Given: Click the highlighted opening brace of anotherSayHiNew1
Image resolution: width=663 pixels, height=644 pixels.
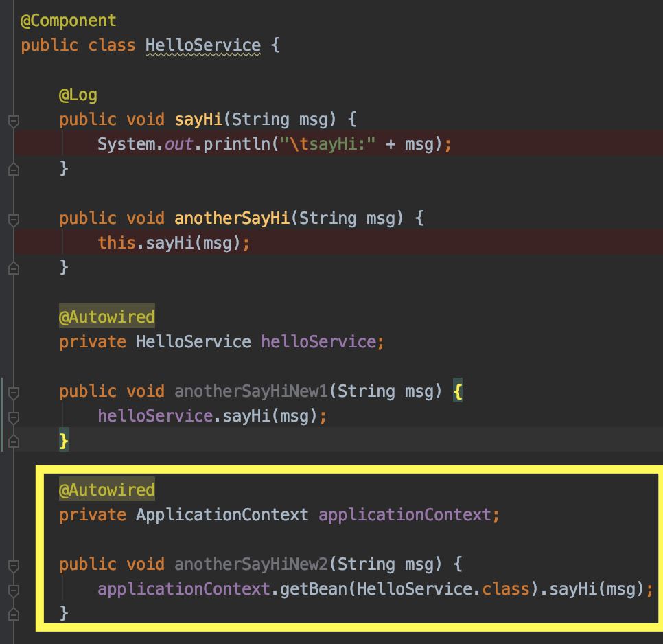Looking at the screenshot, I should pyautogui.click(x=458, y=391).
